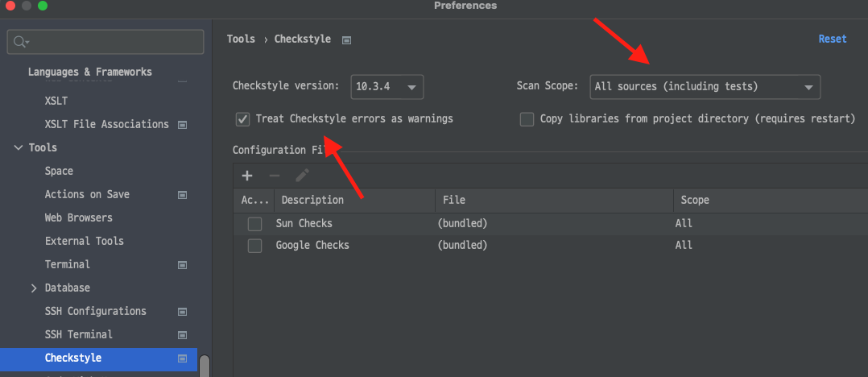Open XSLT File Associations settings
This screenshot has height=377, width=868.
[107, 125]
